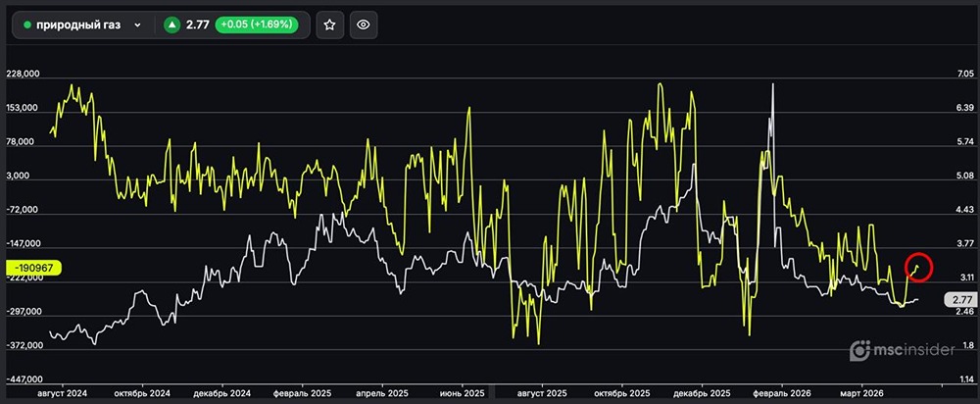Click the природный газ instrument name
This screenshot has width=980, height=404.
tap(78, 25)
